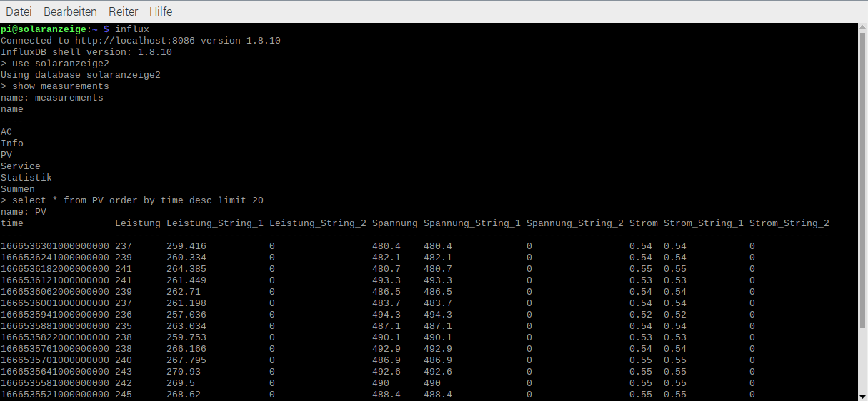Open the Reiter menu

pos(124,11)
